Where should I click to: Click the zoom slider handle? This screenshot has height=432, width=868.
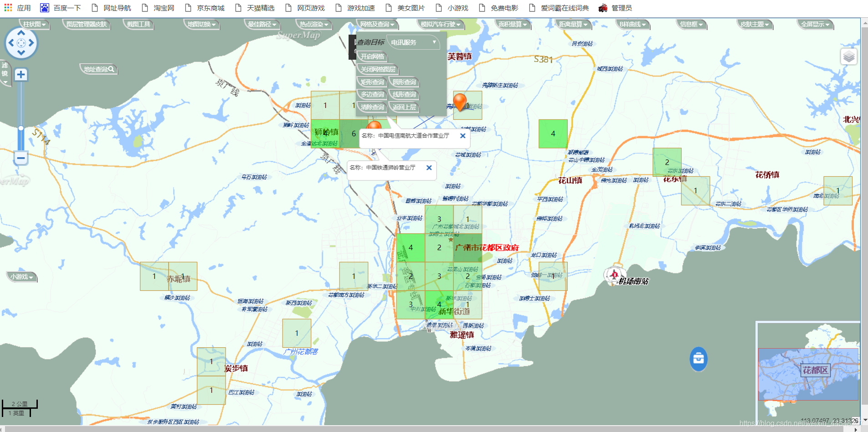21,129
